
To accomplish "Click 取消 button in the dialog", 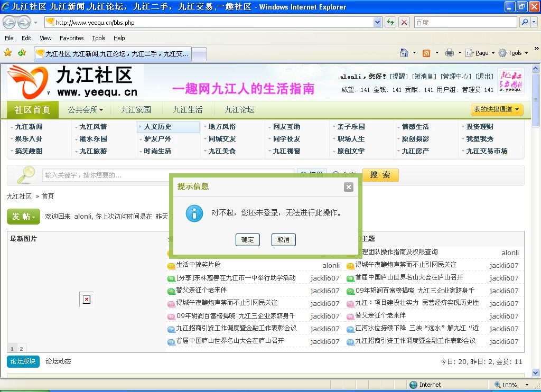I will point(283,240).
